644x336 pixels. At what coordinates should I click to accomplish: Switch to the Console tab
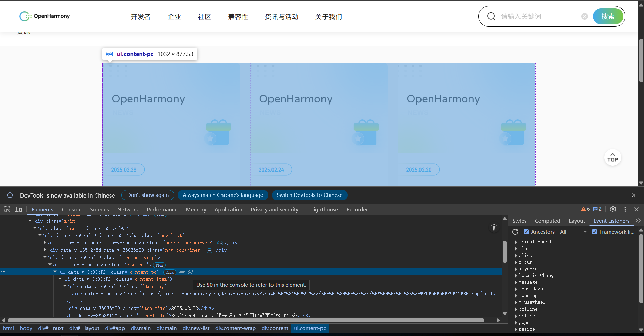[x=71, y=209]
